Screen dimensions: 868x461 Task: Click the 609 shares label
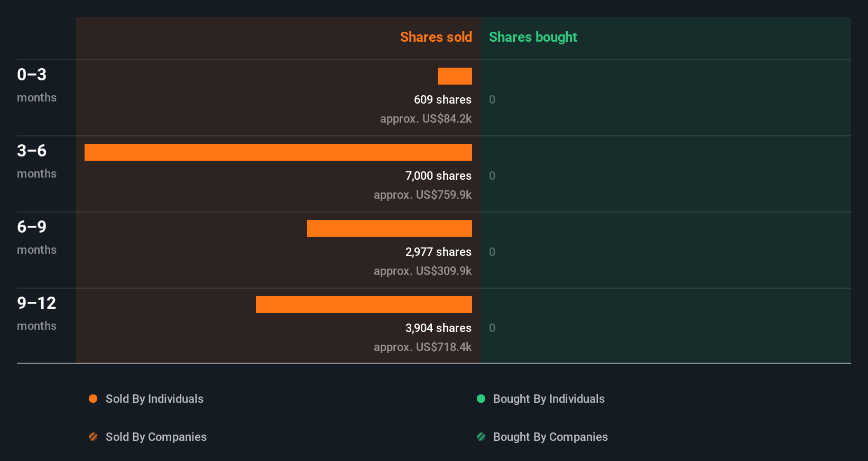tap(442, 99)
